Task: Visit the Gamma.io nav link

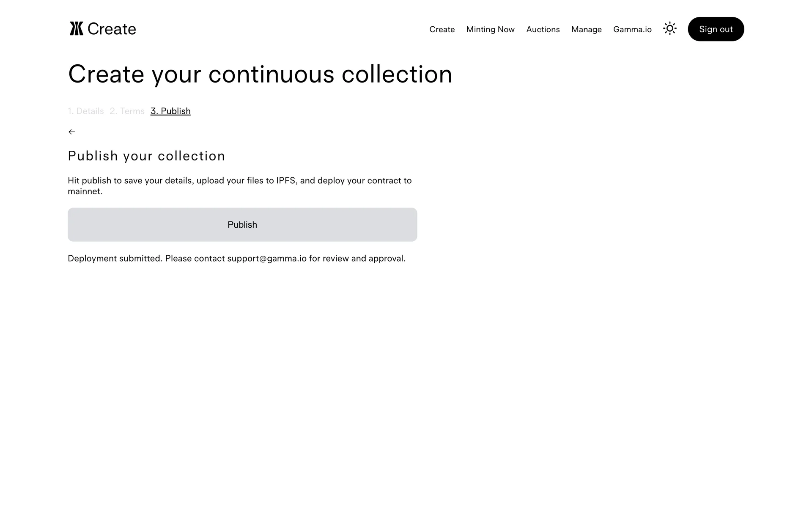Action: click(632, 29)
